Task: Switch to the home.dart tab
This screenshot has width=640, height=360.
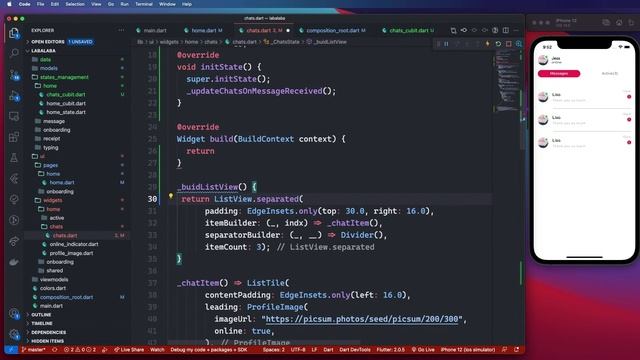Action: [x=203, y=30]
